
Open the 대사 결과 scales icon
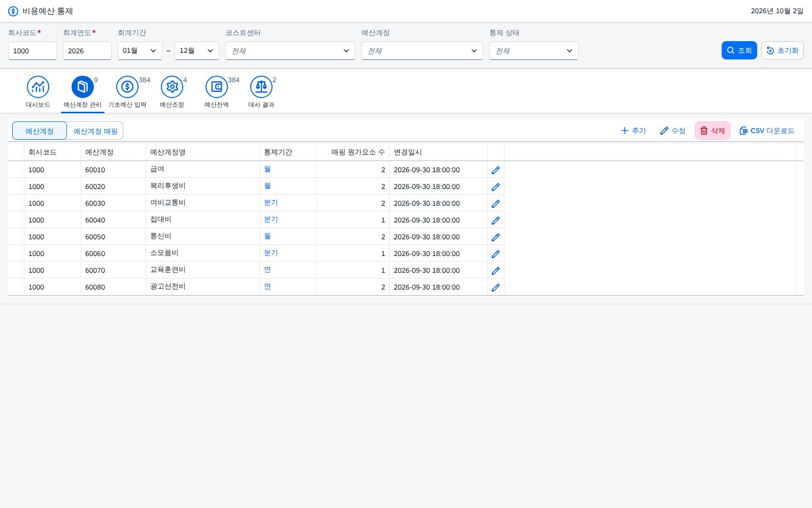pyautogui.click(x=261, y=87)
